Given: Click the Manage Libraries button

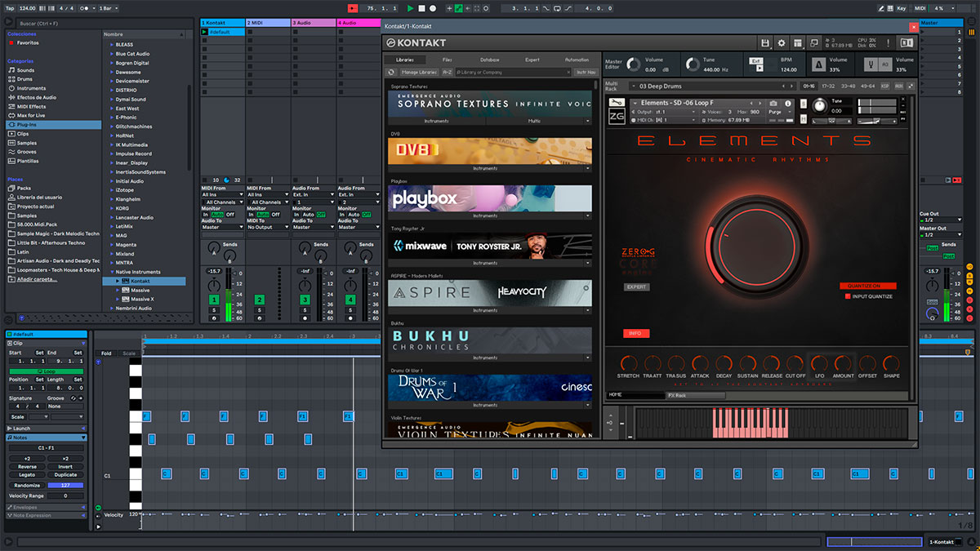Looking at the screenshot, I should (420, 73).
